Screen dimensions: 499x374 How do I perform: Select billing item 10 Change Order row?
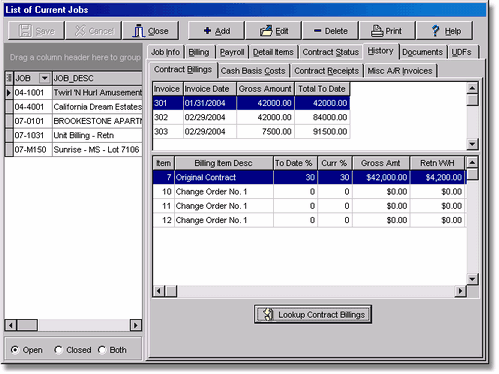[x=309, y=192]
